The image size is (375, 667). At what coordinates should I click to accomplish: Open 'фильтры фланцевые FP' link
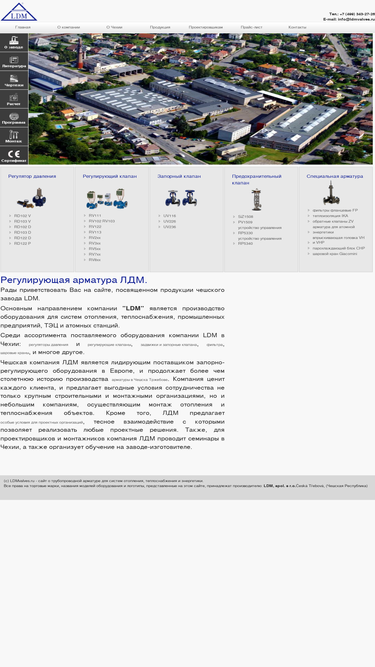[335, 211]
